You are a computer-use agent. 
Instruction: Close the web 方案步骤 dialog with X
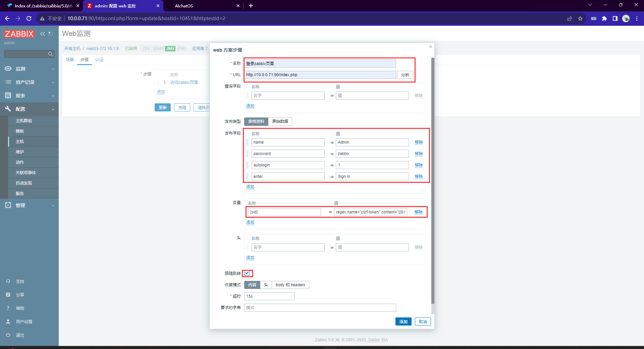(x=431, y=47)
